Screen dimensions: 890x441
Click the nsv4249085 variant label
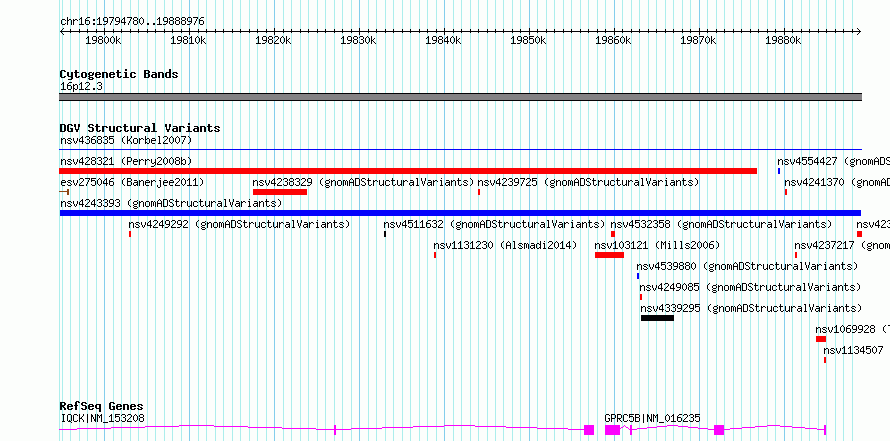tap(750, 287)
